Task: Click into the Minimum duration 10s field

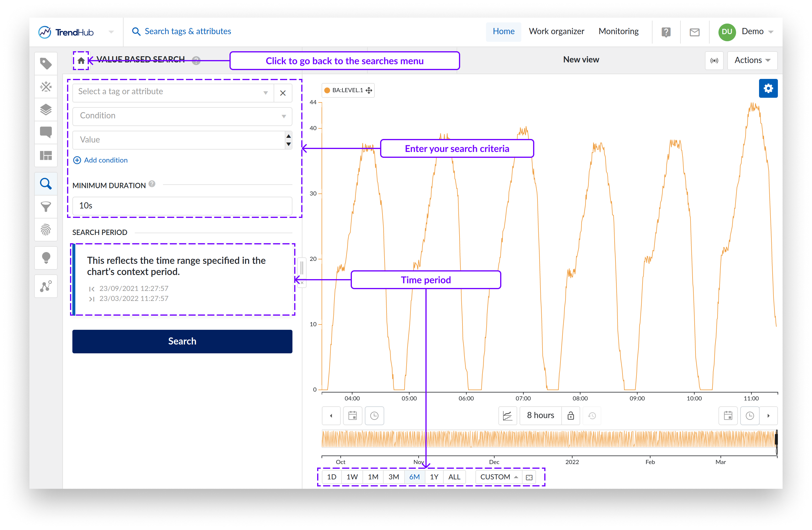Action: [182, 206]
